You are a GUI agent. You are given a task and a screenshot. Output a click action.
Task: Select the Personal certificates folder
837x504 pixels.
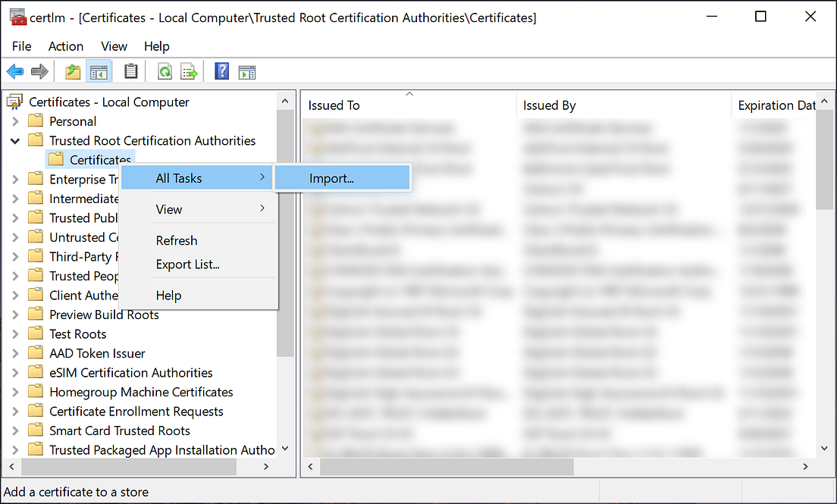coord(72,121)
